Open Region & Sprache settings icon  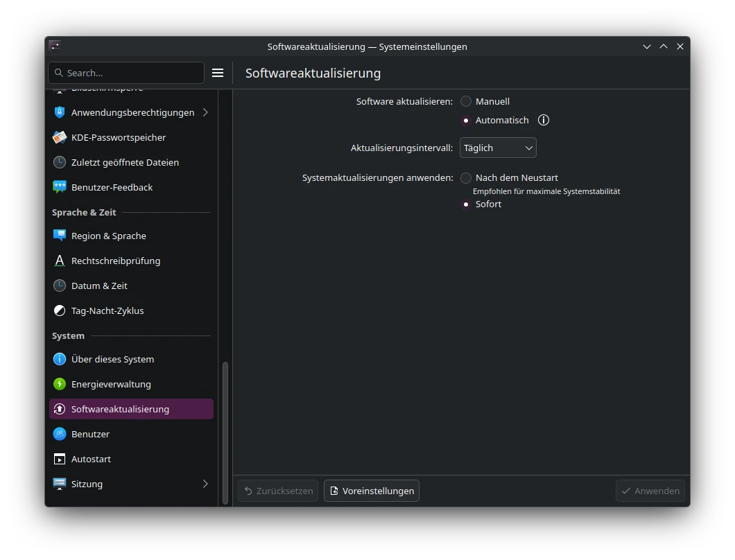click(60, 236)
